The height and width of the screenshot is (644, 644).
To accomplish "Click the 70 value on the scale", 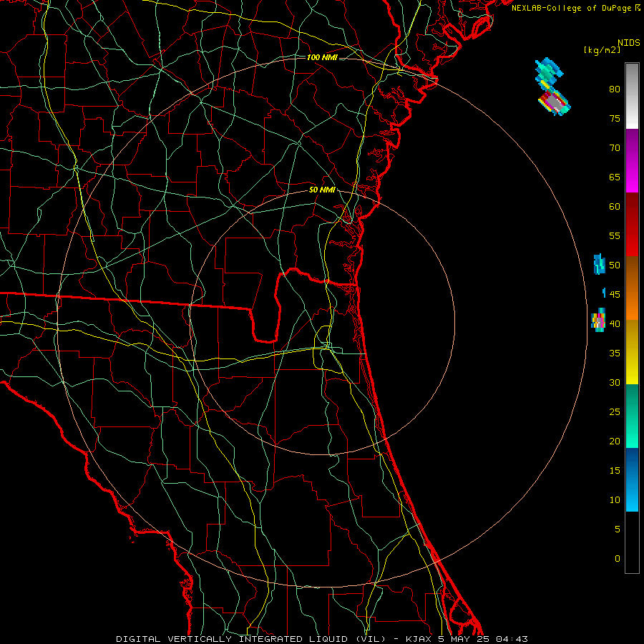I will coord(615,148).
